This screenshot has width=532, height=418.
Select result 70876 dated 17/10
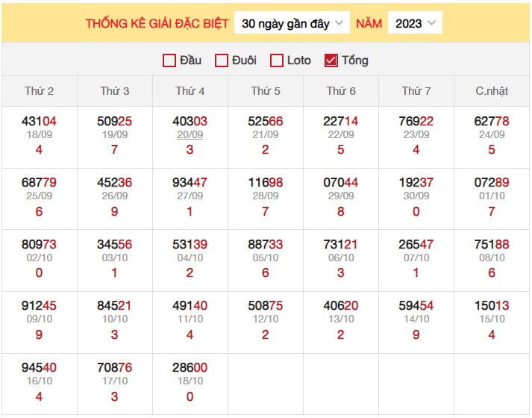click(115, 367)
